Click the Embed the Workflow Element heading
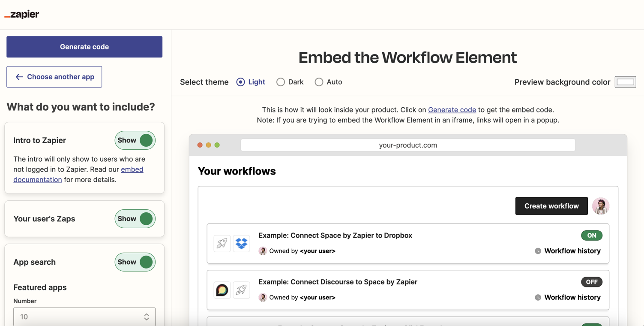This screenshot has height=326, width=644. pos(407,57)
